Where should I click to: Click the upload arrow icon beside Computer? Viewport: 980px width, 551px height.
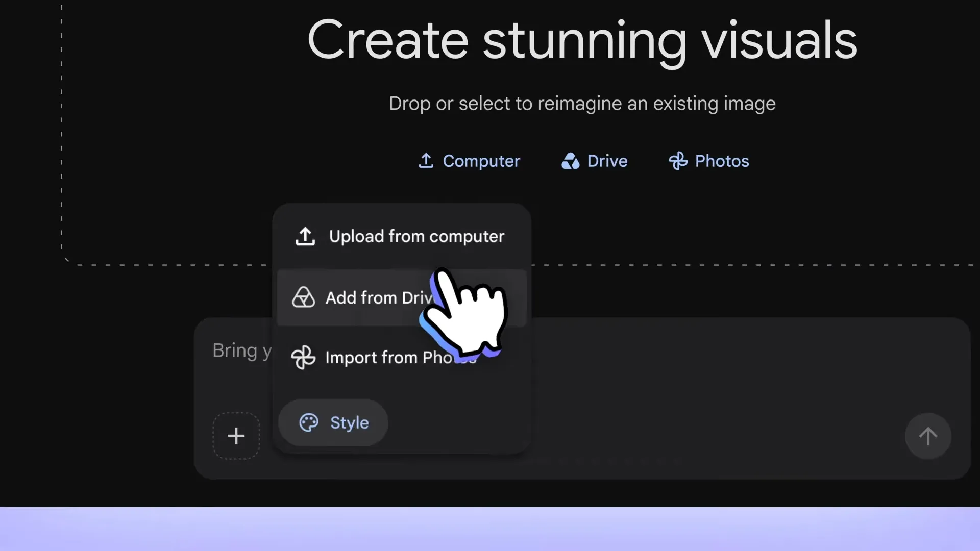426,161
